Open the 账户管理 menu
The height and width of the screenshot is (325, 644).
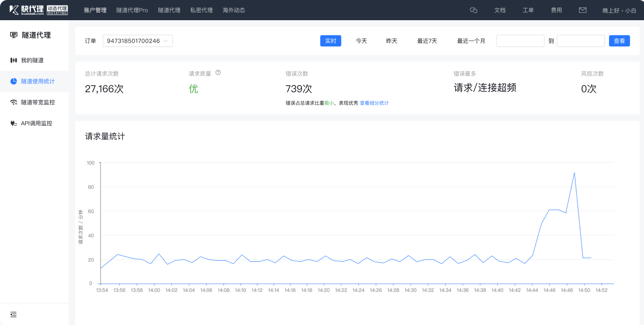95,9
